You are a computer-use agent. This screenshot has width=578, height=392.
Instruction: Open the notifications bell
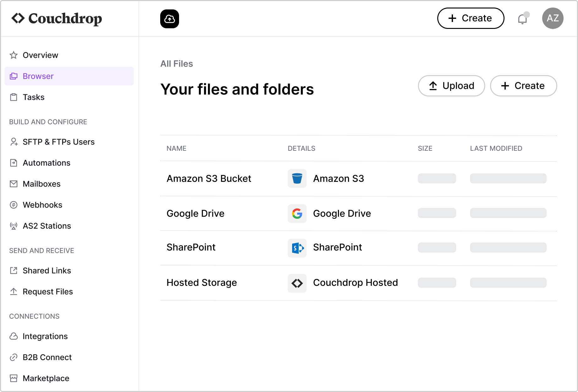523,19
